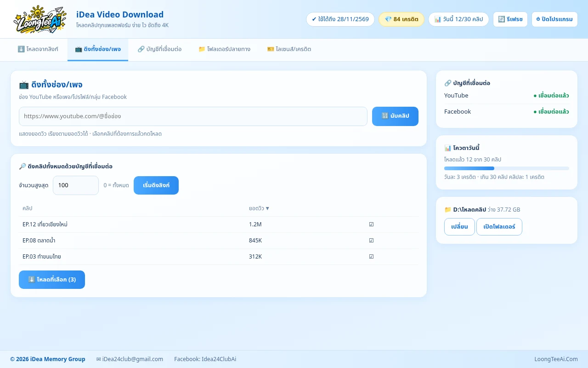Click the เปิดโฟลเดอร์ button
The image size is (588, 368).
(x=499, y=227)
